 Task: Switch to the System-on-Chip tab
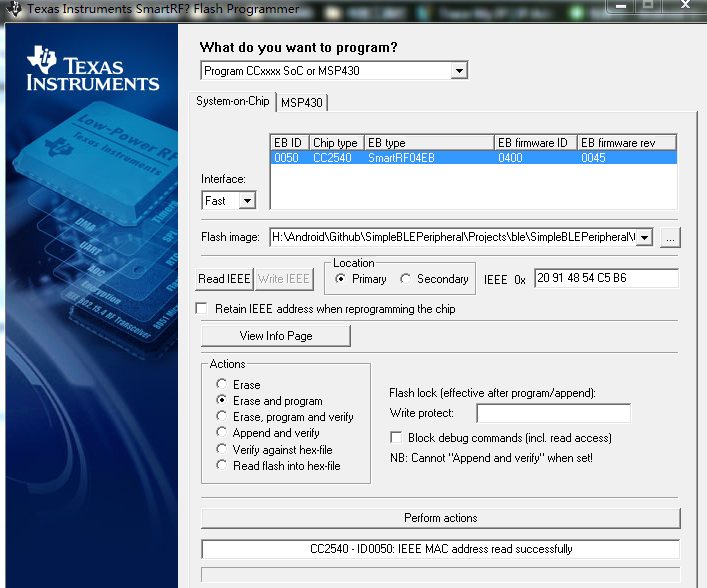pos(233,101)
